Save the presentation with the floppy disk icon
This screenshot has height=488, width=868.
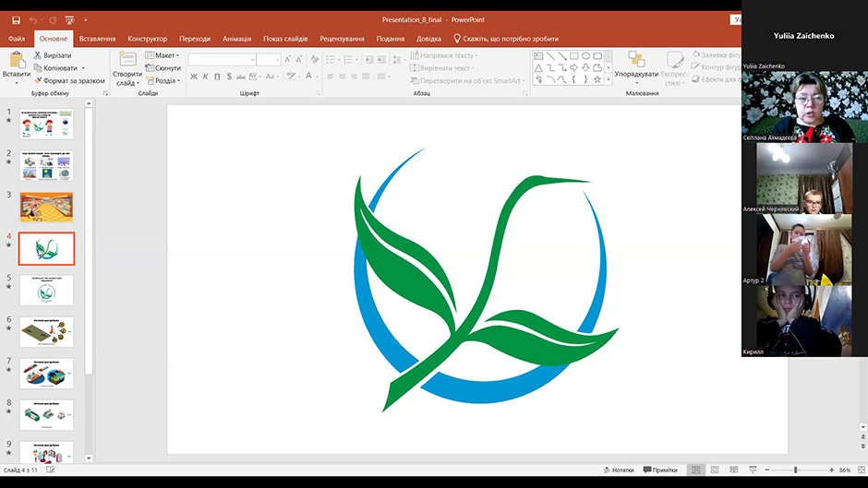point(16,20)
